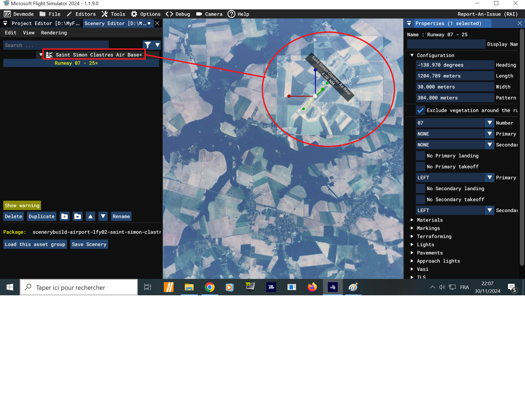Screen dimensions: 525x420
Task: Enable the No Primary landing checkbox
Action: pyautogui.click(x=421, y=156)
